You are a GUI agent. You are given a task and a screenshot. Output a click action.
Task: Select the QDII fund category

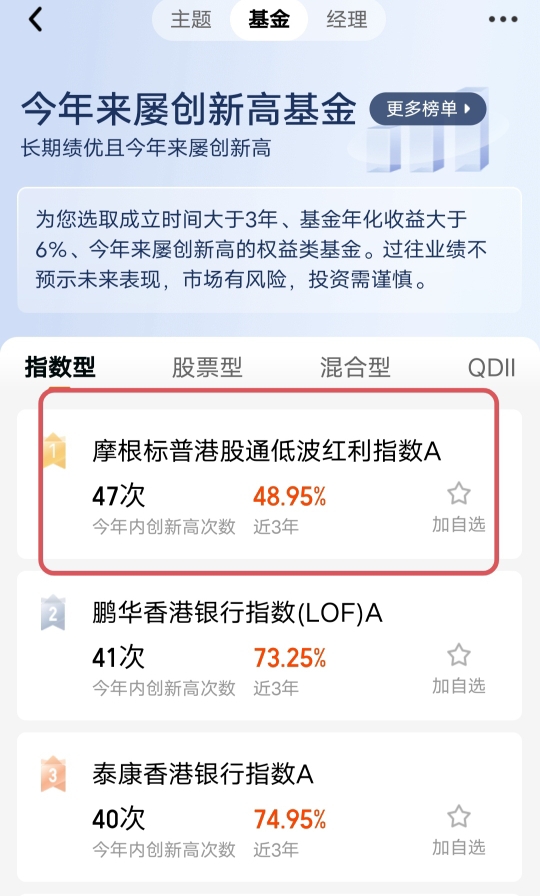[491, 367]
